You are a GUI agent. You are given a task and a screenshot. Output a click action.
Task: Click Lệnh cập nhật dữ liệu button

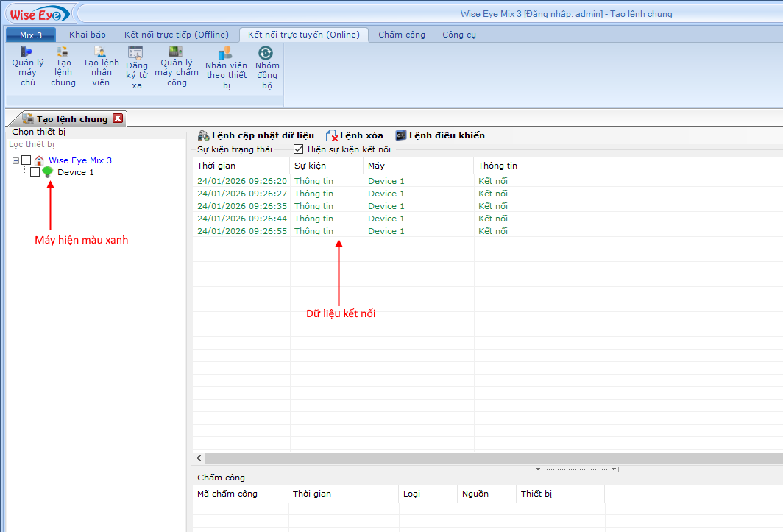click(256, 135)
